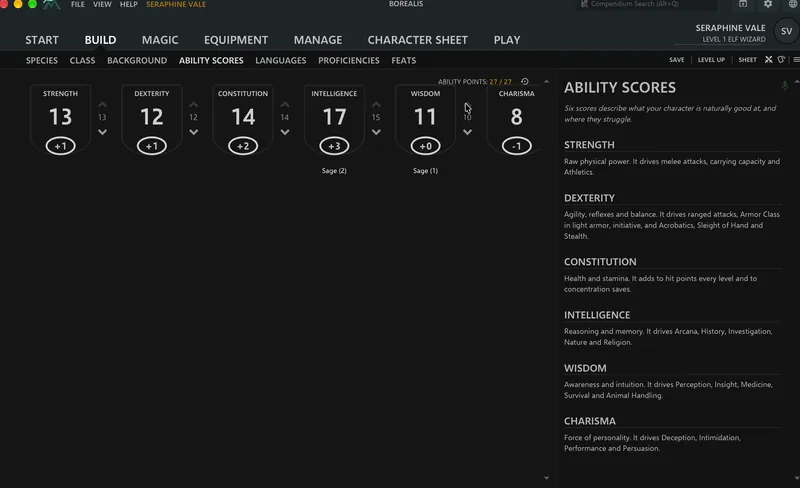This screenshot has width=800, height=488.
Task: Decrease the Strength base score
Action: (102, 132)
